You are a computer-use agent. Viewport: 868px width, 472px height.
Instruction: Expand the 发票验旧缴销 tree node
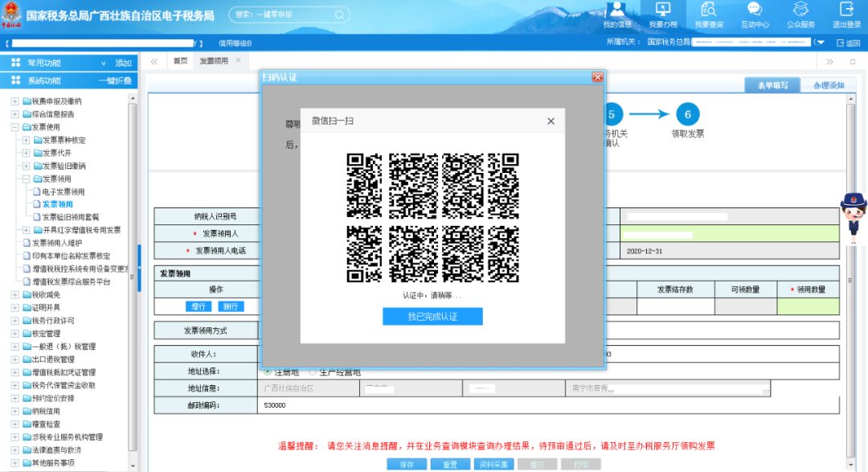[26, 166]
